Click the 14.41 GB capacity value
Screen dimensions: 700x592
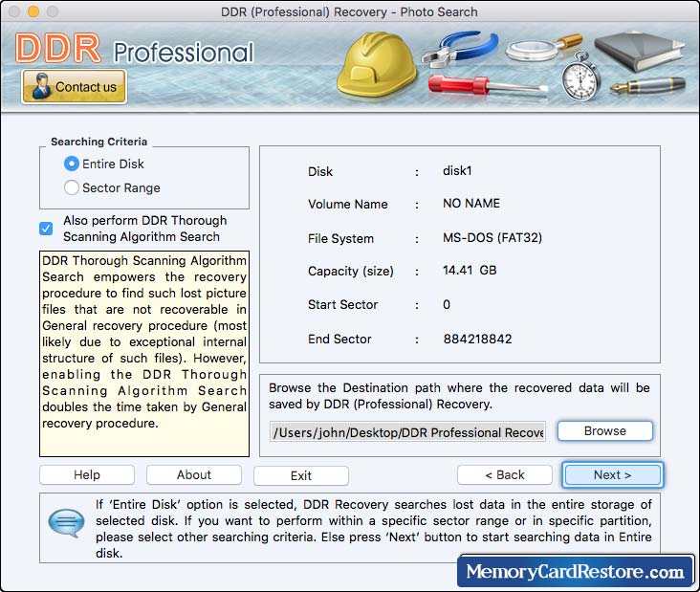pos(470,271)
